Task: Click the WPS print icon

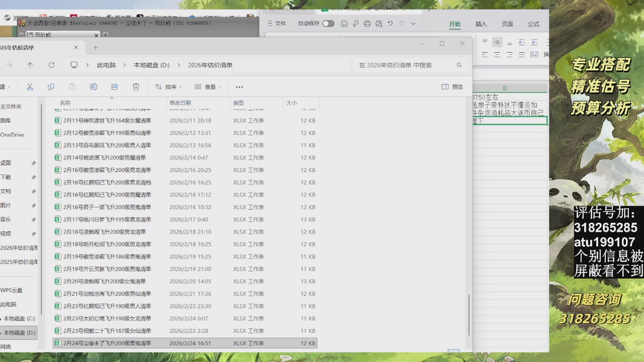Action: 367,24
